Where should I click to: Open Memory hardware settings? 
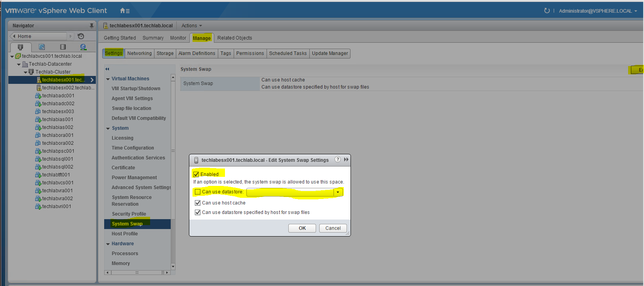click(121, 263)
